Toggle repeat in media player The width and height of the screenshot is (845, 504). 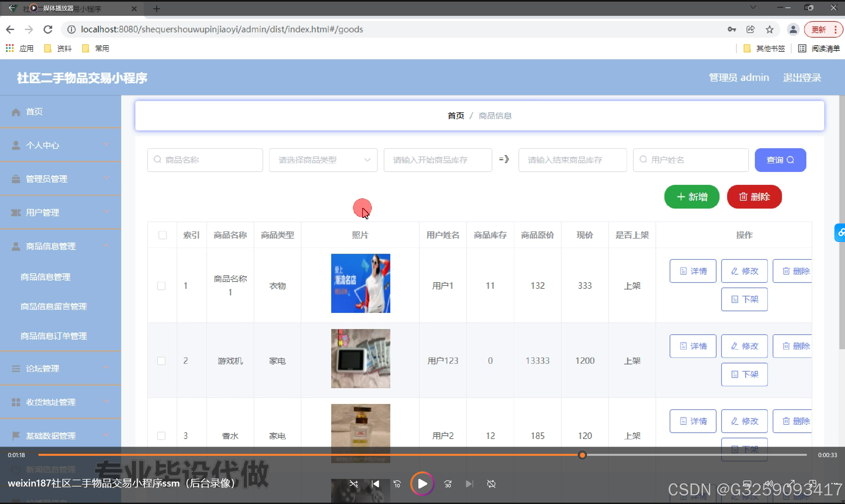click(491, 484)
